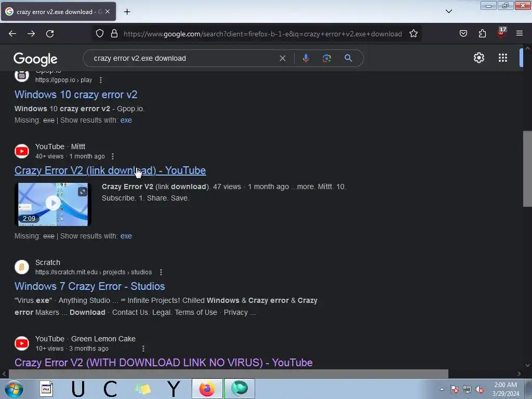This screenshot has width=532, height=399.
Task: Click the horizontal scrollbar thumb
Action: point(229,374)
